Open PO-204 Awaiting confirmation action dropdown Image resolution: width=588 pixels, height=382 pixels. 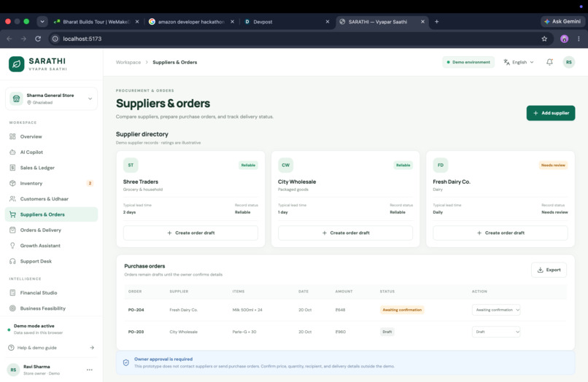click(x=496, y=310)
